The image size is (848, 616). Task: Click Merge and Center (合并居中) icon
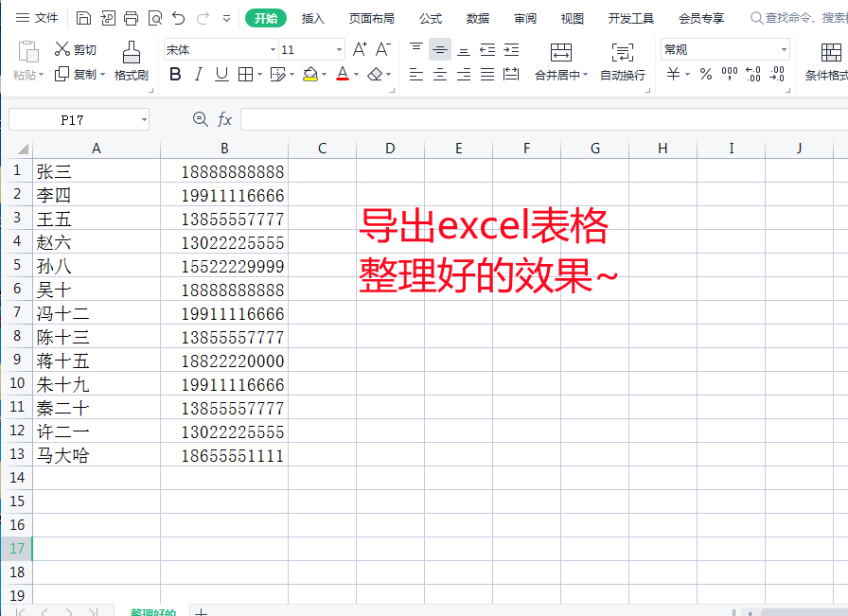coord(561,52)
